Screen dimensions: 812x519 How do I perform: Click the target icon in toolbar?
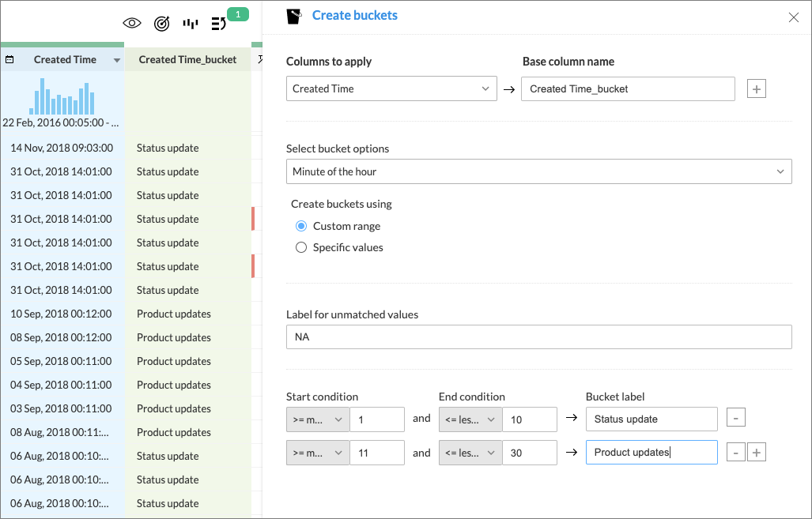pyautogui.click(x=161, y=24)
